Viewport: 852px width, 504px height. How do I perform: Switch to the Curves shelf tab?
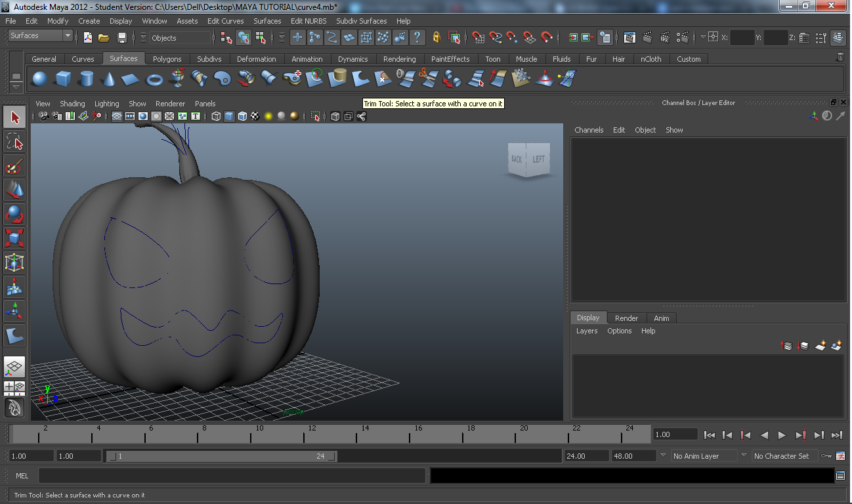point(83,59)
